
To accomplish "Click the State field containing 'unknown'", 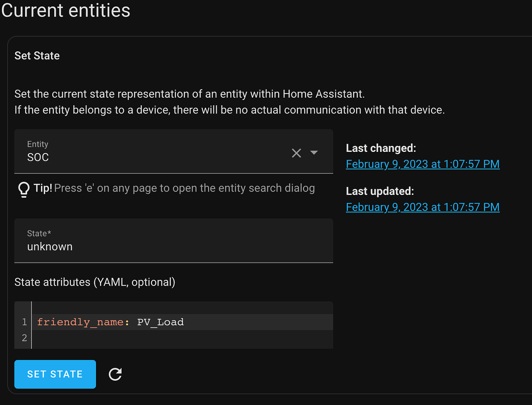I will pyautogui.click(x=162, y=246).
